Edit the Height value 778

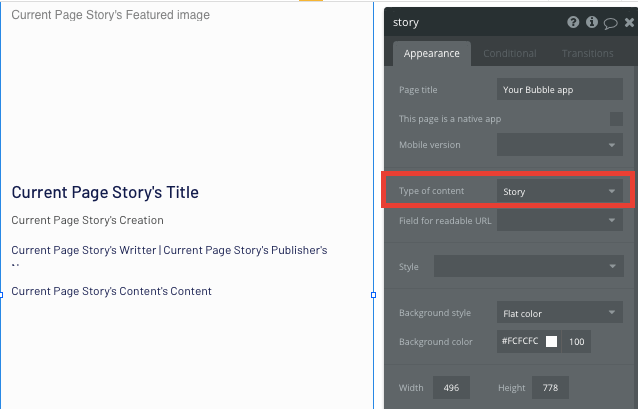[x=550, y=387]
